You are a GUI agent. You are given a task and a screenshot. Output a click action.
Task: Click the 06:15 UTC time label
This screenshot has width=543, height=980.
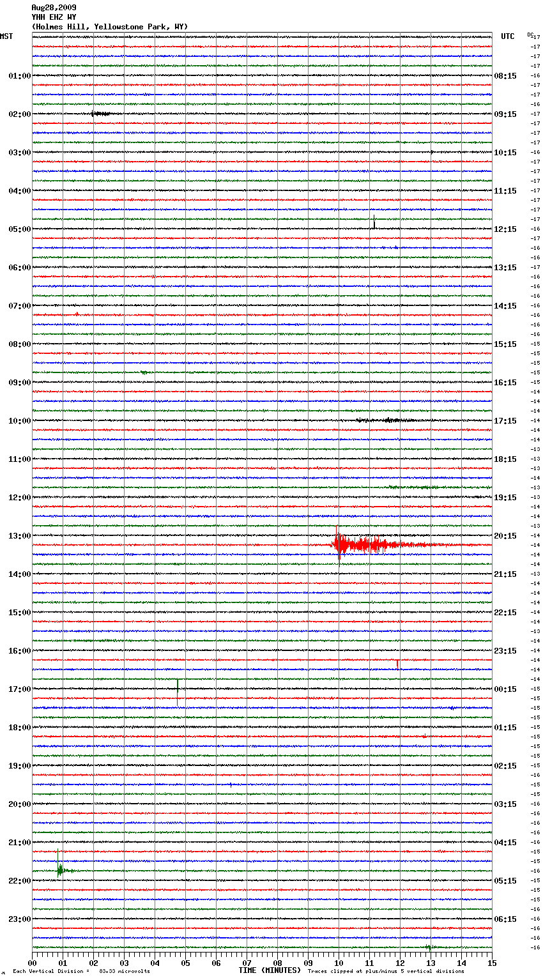[x=505, y=919]
